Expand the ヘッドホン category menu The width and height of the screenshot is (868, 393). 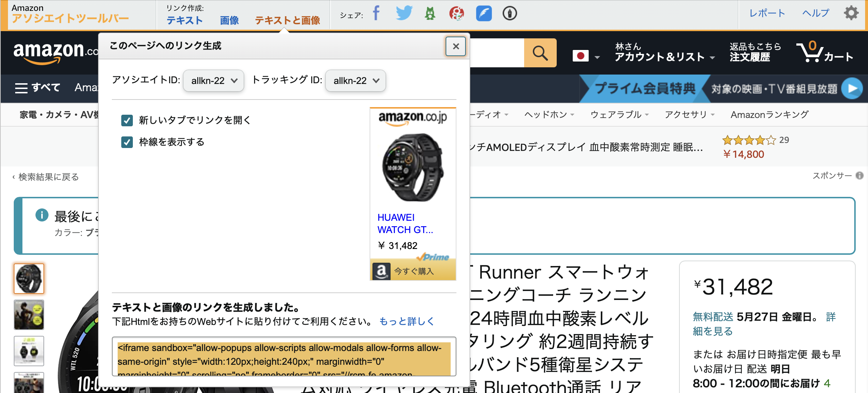click(x=549, y=115)
